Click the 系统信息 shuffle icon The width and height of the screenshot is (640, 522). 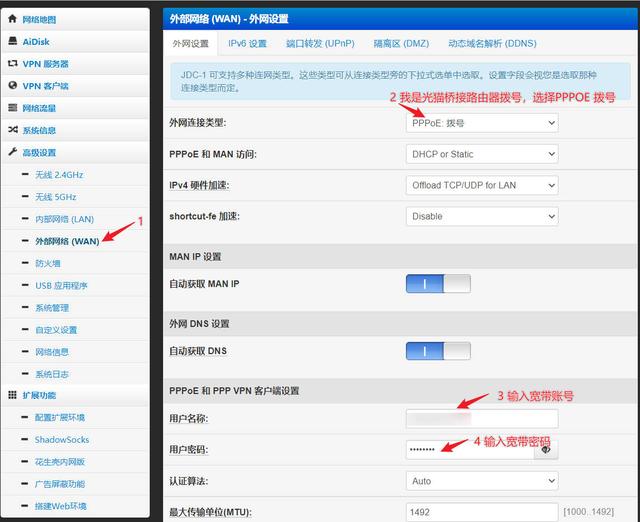12,130
